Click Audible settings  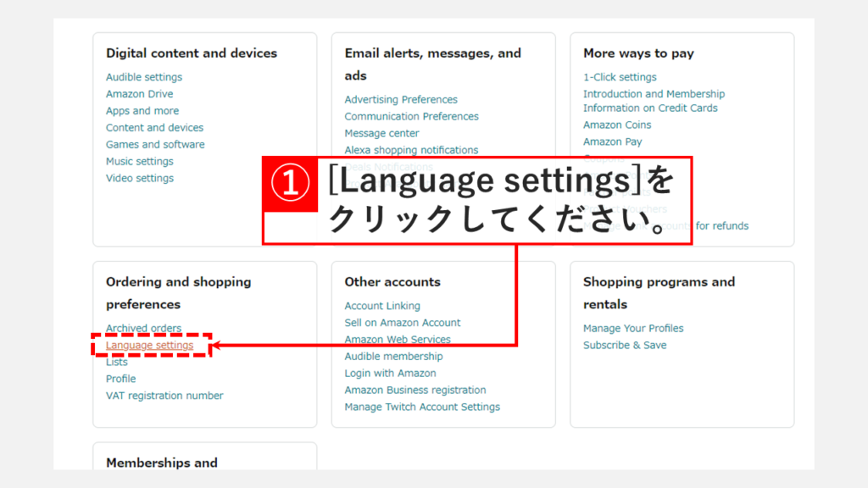[x=143, y=76]
